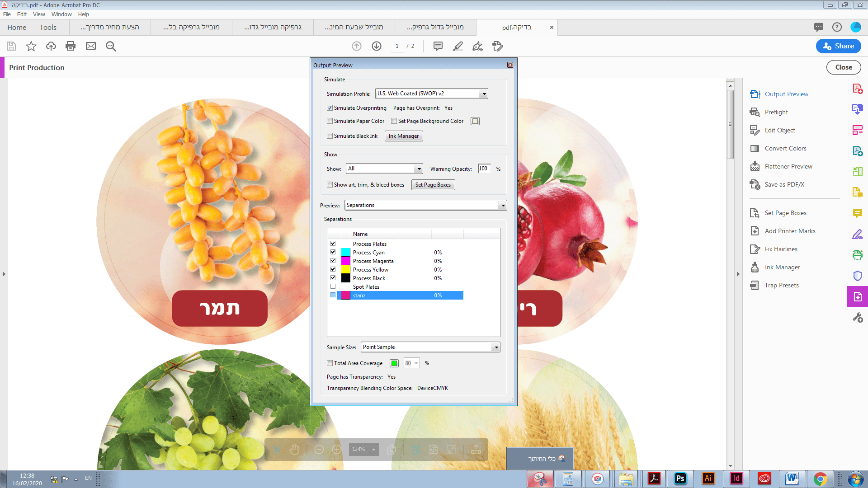
Task: Open Preflight tool in Print Production panel
Action: point(776,112)
